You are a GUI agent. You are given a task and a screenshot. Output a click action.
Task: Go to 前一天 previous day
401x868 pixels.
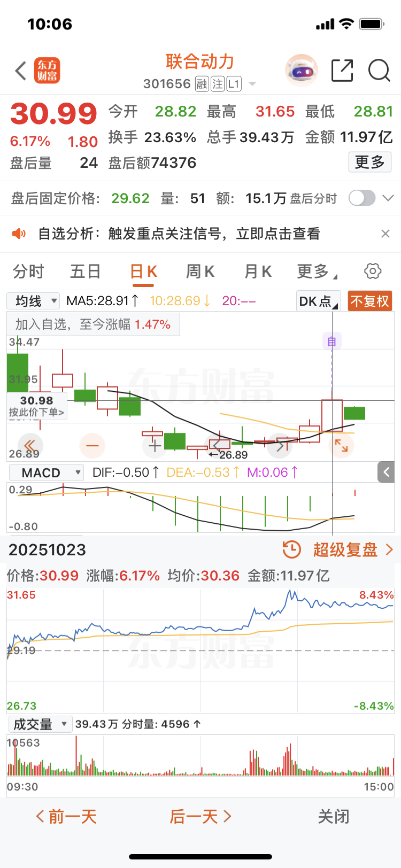click(66, 816)
